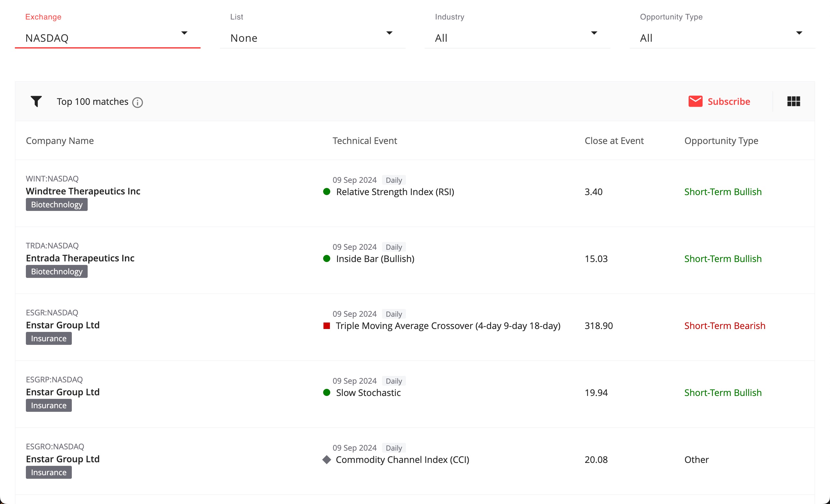Click the Daily badge in the Slow Stochastic row
The width and height of the screenshot is (830, 504).
[394, 381]
